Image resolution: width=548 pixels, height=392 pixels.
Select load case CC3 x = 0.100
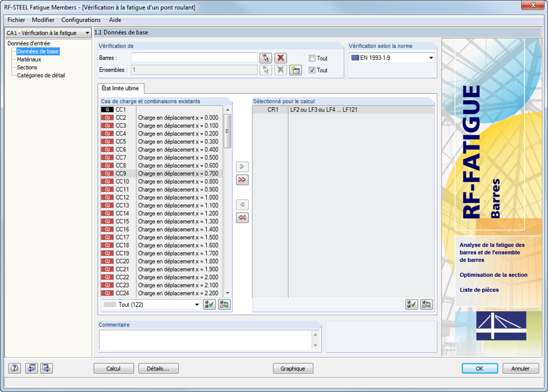point(161,126)
